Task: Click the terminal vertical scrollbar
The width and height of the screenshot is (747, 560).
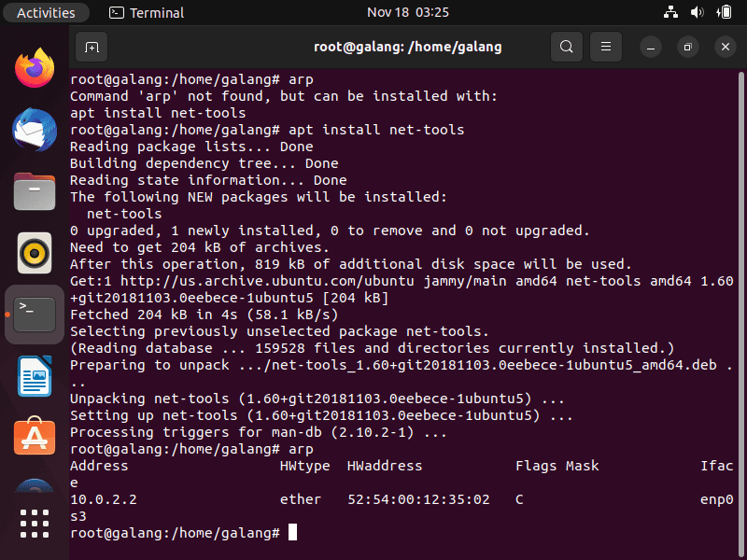Action: (x=740, y=305)
